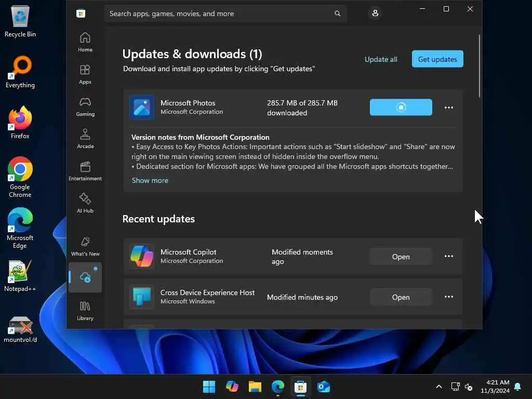532x399 pixels.
Task: Select Recycle Bin on the desktop
Action: point(20,21)
